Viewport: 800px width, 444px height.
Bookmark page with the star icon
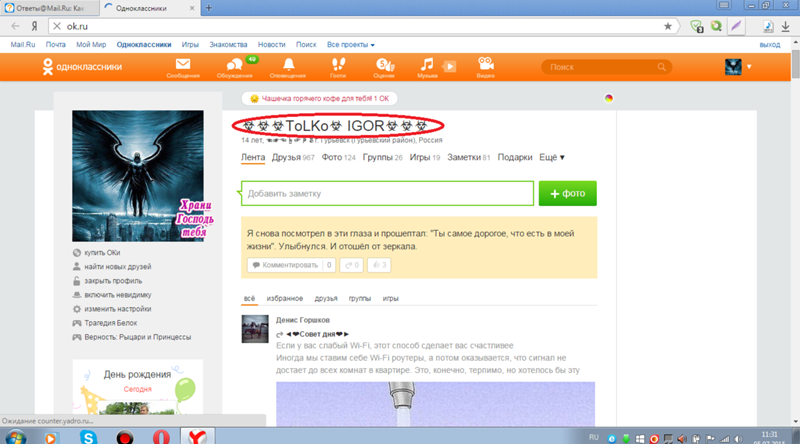pyautogui.click(x=667, y=26)
